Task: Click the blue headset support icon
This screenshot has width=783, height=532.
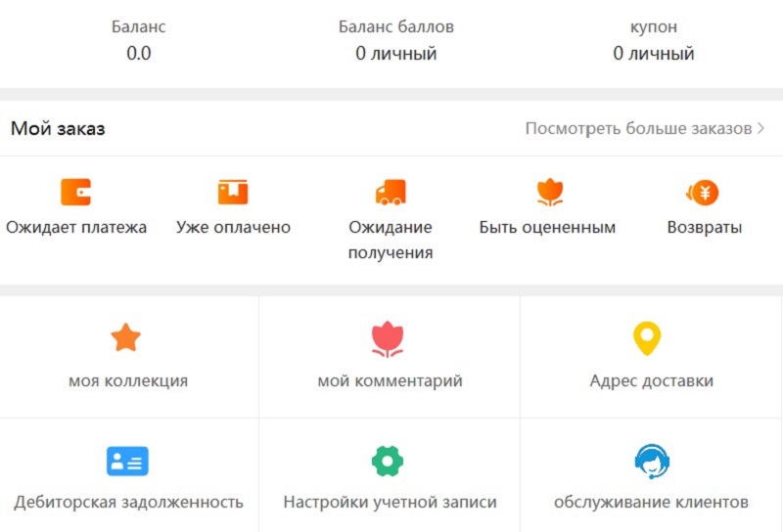Action: tap(651, 461)
